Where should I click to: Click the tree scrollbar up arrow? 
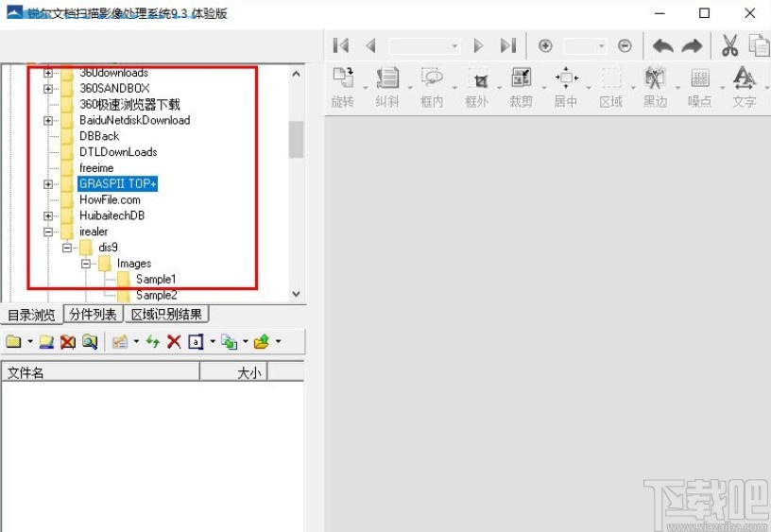[296, 74]
